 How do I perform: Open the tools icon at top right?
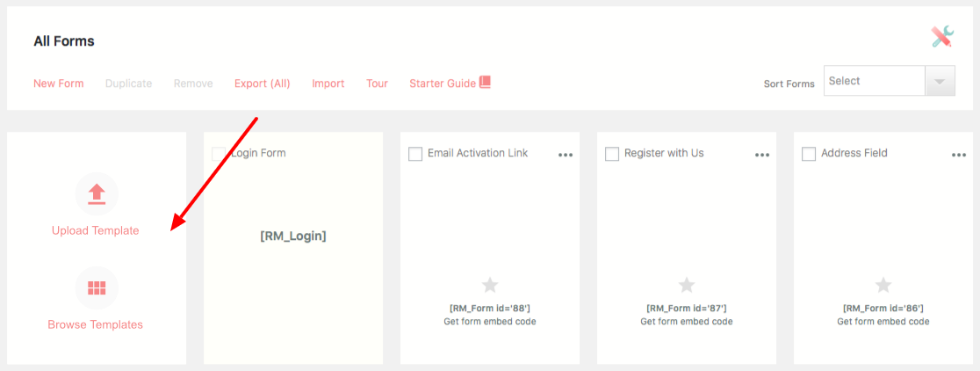pyautogui.click(x=942, y=36)
